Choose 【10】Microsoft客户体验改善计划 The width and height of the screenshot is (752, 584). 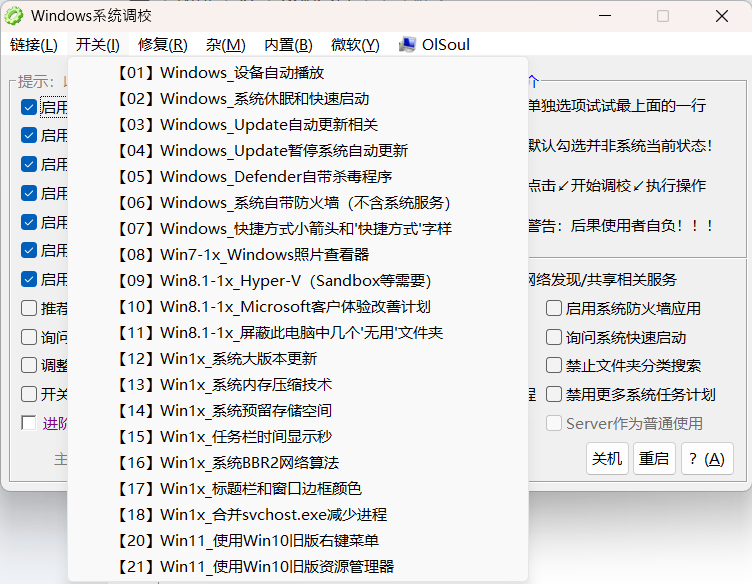click(x=298, y=306)
